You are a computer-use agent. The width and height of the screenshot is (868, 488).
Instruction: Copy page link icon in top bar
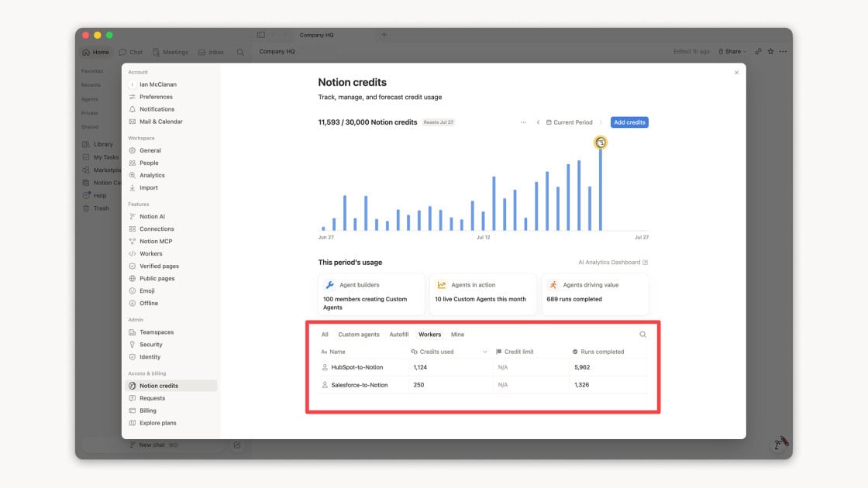pyautogui.click(x=759, y=51)
